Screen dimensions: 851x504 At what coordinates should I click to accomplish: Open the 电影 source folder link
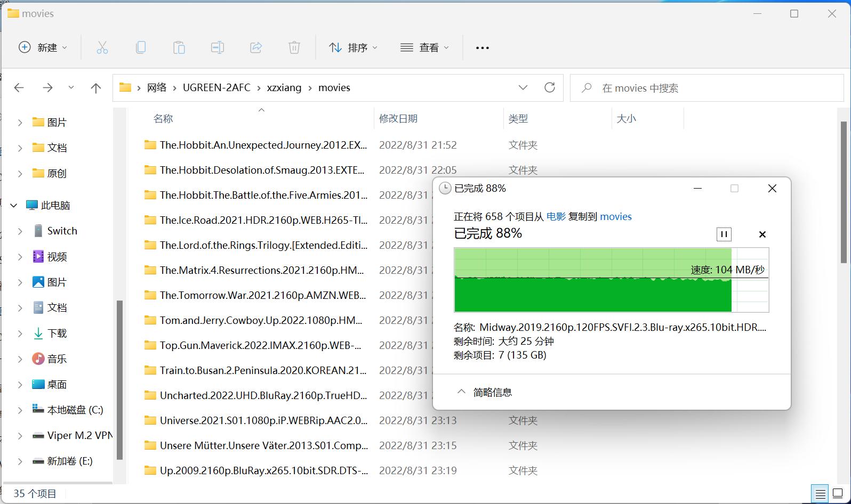(x=556, y=216)
